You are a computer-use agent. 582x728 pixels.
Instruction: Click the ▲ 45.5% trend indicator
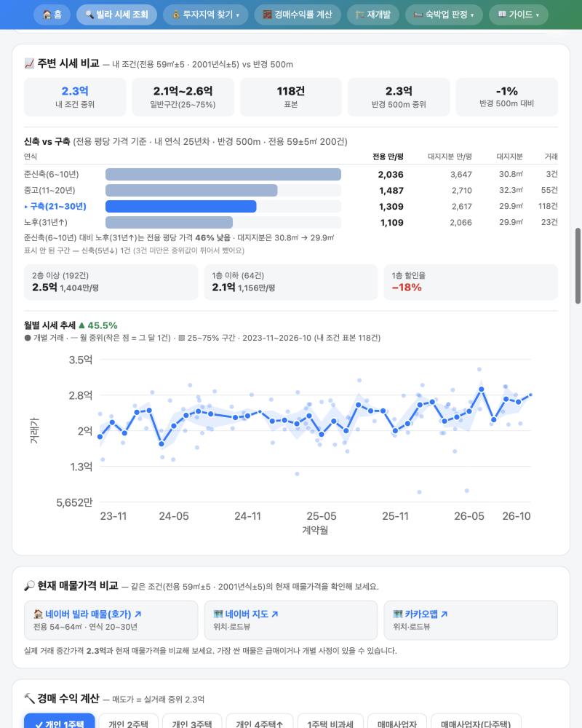pos(98,325)
